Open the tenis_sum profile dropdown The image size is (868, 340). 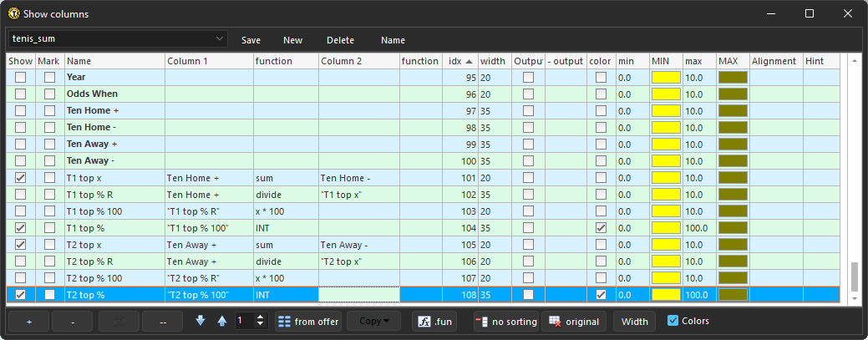pos(117,39)
